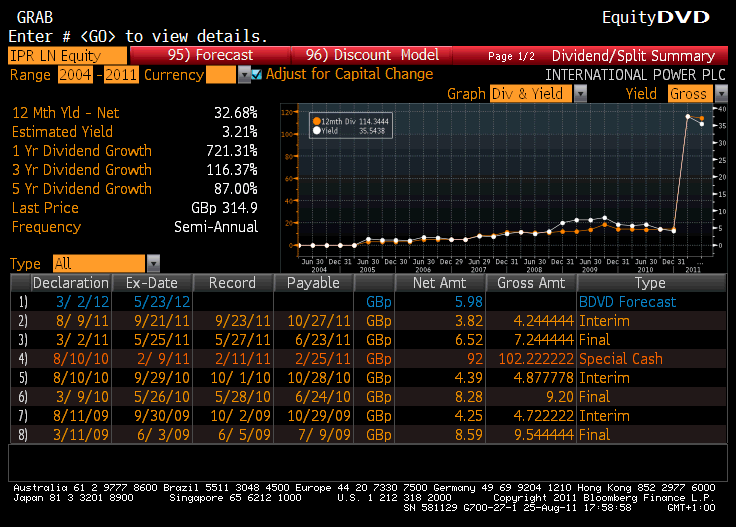Click the empty Currency input field
The image size is (736, 527).
click(221, 75)
